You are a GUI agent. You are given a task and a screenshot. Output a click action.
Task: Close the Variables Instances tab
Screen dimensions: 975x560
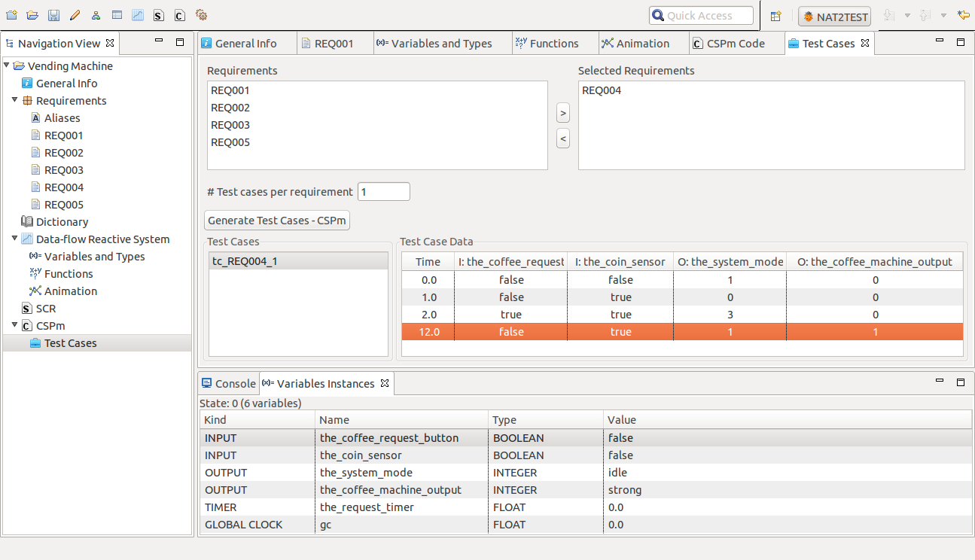[x=385, y=383]
